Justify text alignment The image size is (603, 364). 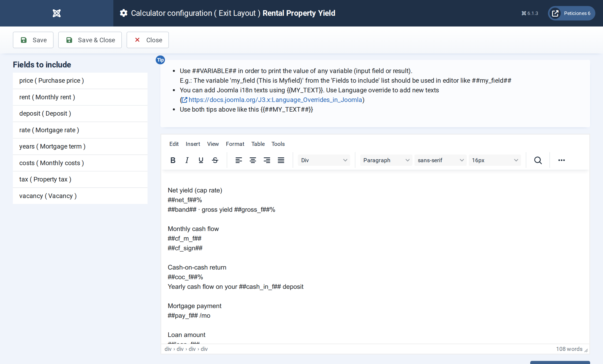click(281, 160)
